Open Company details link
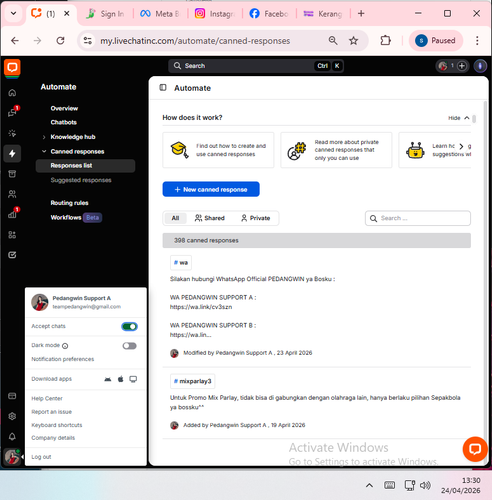Screen dimensions: 492x500 [53, 438]
